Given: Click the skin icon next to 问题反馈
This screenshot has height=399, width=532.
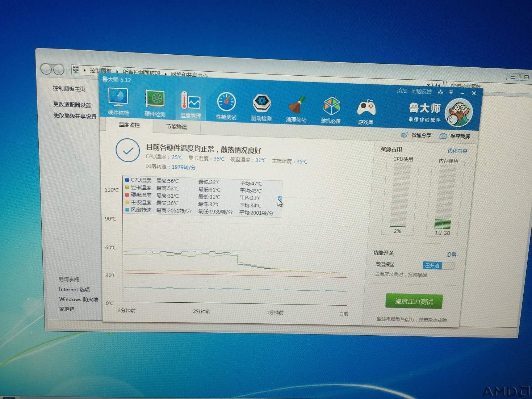Looking at the screenshot, I should click(x=440, y=92).
